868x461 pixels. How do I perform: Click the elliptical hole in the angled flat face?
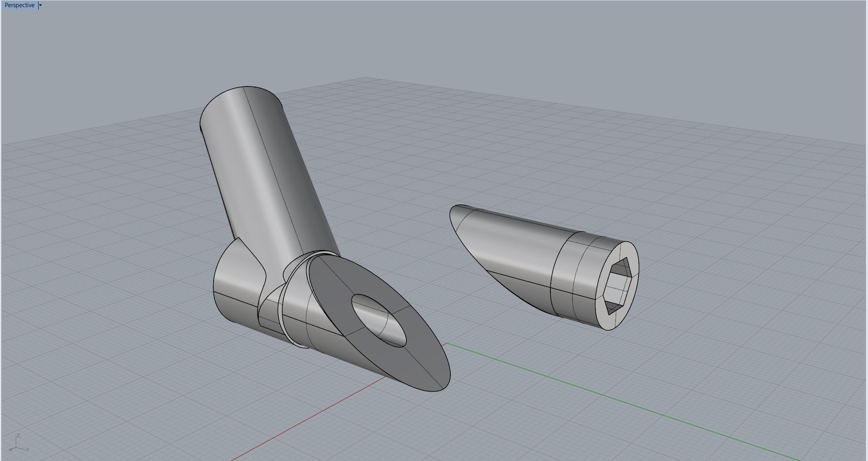[x=379, y=320]
